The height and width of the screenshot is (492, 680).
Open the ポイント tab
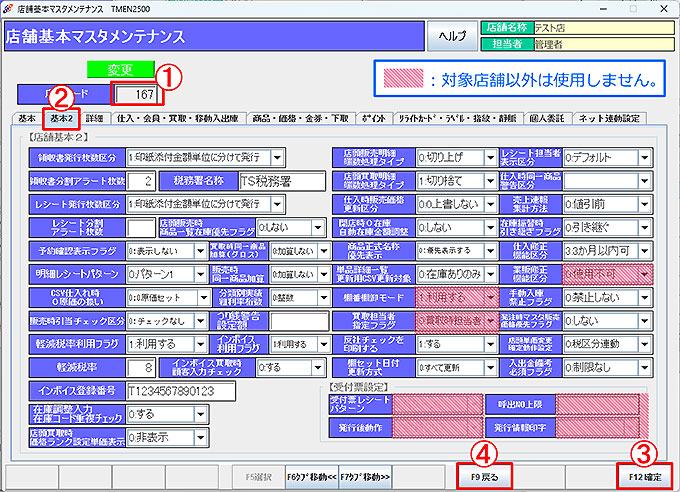point(374,118)
